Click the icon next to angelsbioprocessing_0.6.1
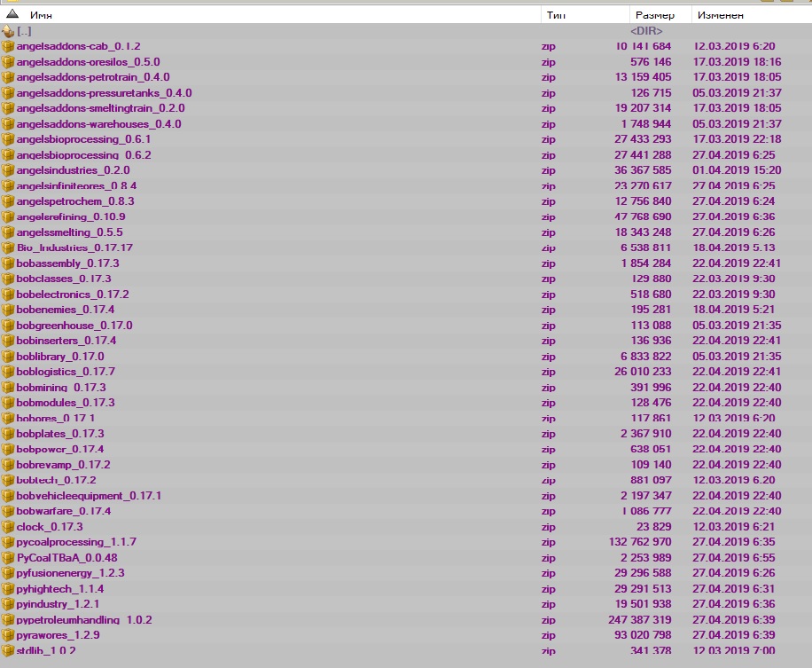The height and width of the screenshot is (668, 812). point(8,140)
